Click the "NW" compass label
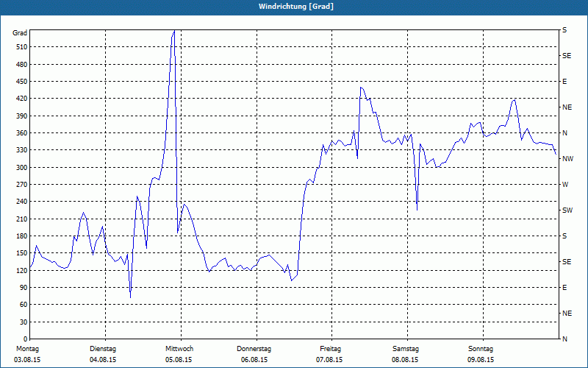 click(x=567, y=159)
